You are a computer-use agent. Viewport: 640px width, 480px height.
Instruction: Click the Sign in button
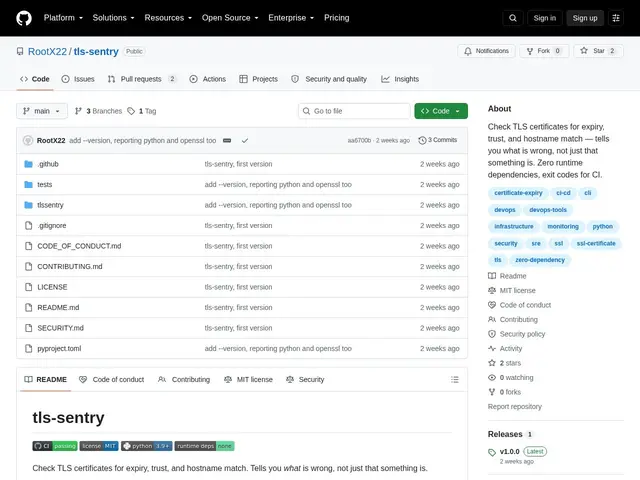(544, 18)
